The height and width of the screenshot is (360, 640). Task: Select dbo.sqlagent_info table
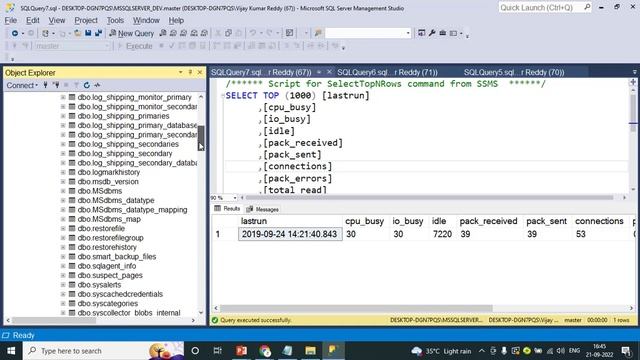click(x=107, y=266)
